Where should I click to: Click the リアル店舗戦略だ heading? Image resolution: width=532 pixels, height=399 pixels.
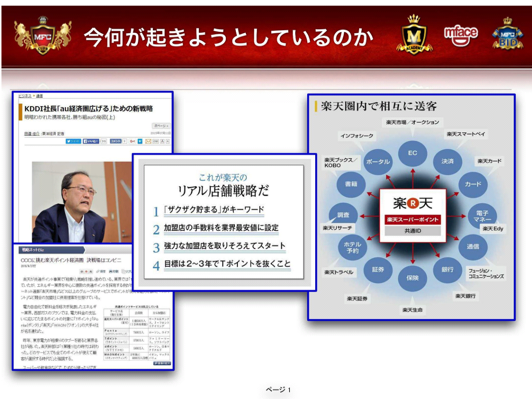pos(224,191)
